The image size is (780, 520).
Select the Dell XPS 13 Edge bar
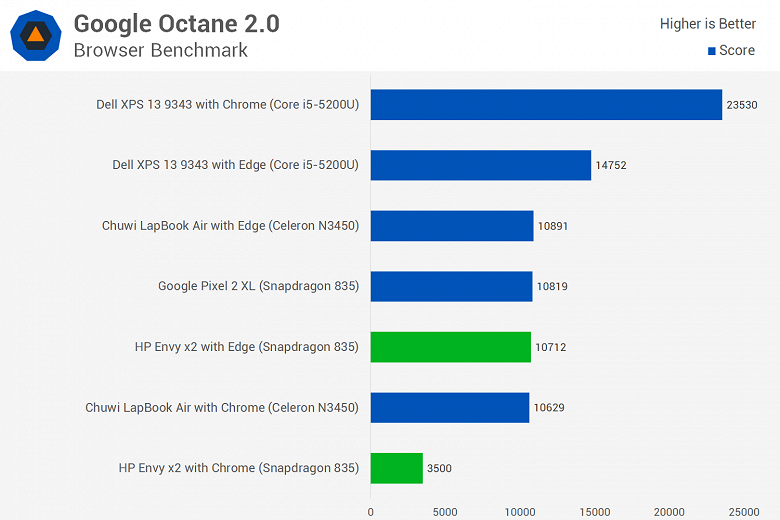click(481, 165)
